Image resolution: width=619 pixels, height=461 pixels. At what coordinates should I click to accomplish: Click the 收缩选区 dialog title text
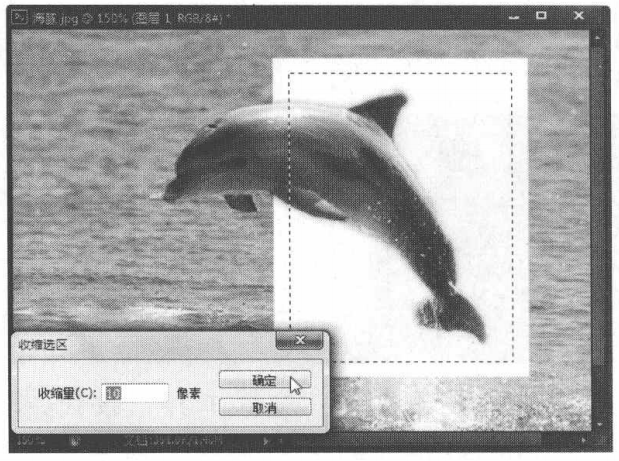click(x=42, y=345)
